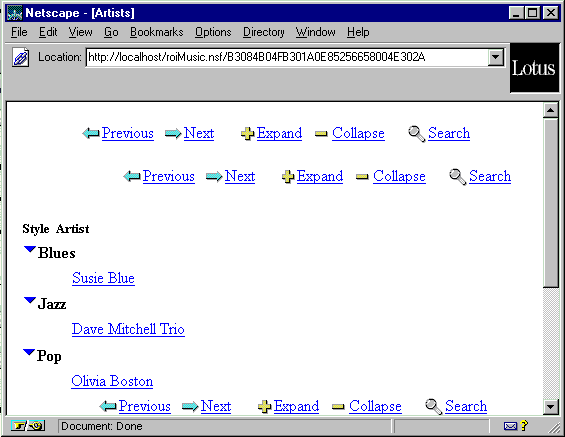Screen dimensions: 565x437
Task: Click the mail envelope icon in status bar
Action: 510,427
